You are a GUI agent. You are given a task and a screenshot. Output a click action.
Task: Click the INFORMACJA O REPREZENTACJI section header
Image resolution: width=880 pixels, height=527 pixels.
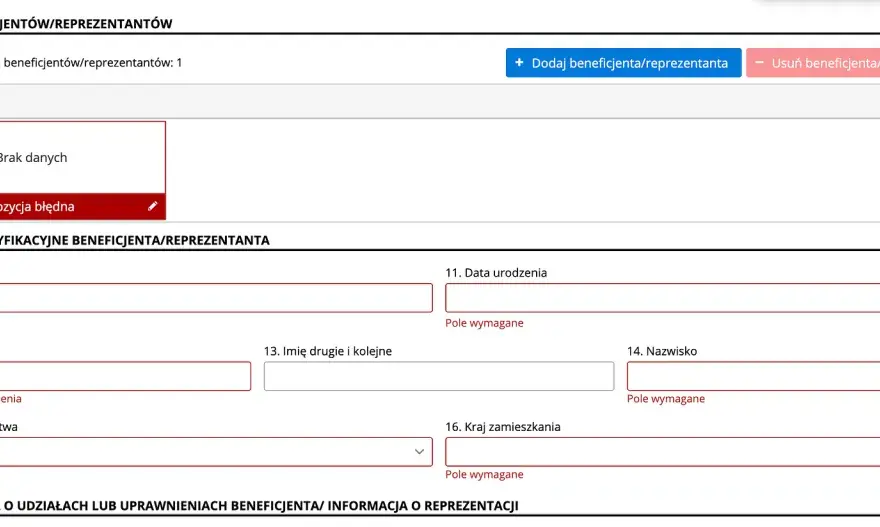point(259,506)
